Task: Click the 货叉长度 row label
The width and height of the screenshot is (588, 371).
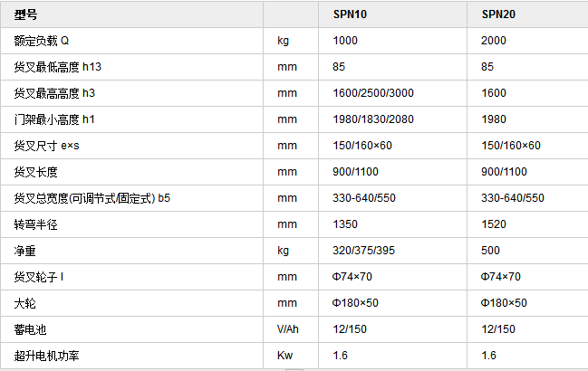Action: (x=35, y=172)
